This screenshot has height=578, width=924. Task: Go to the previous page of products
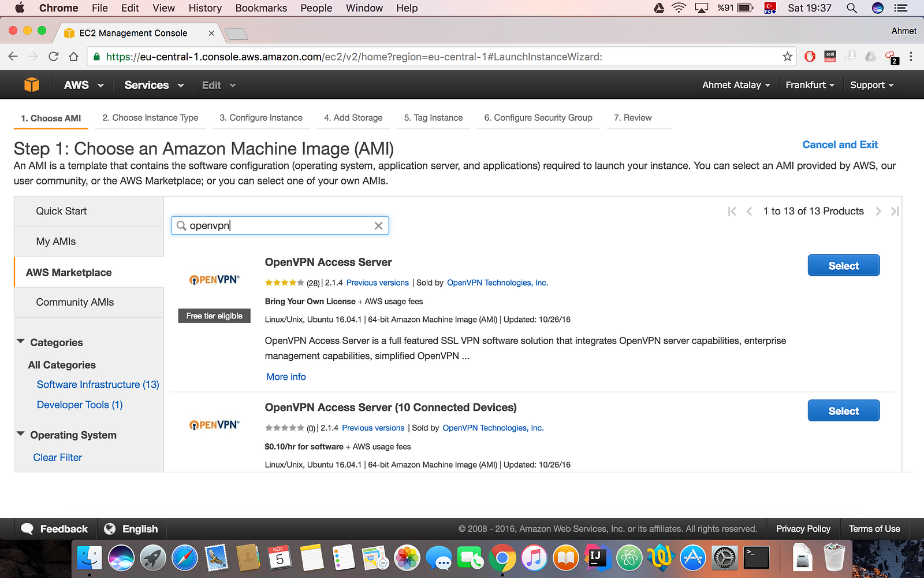pyautogui.click(x=749, y=212)
